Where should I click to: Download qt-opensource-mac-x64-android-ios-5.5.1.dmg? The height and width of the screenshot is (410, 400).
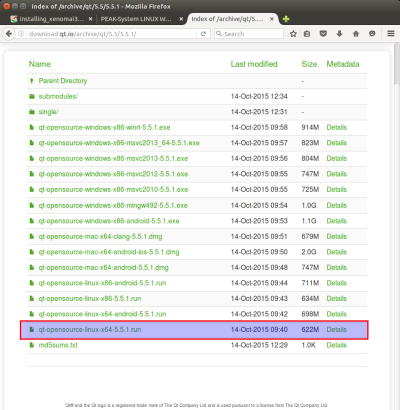(x=109, y=252)
